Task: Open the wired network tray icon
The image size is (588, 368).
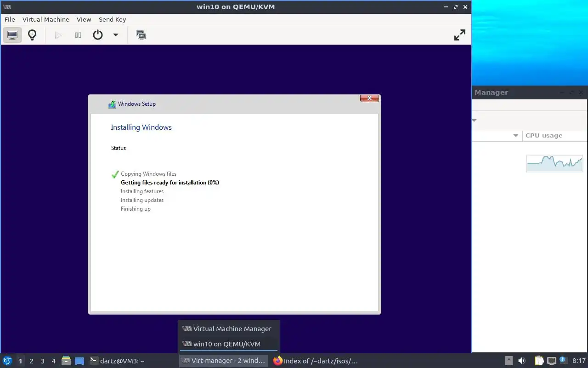Action: click(x=551, y=361)
